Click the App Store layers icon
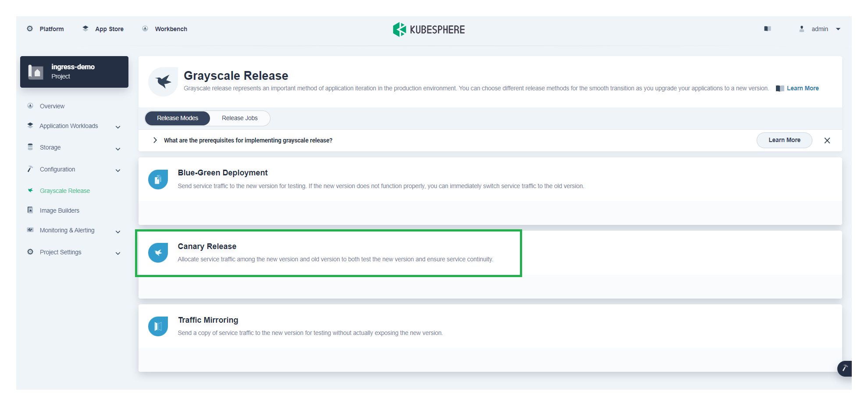868x406 pixels. point(85,28)
